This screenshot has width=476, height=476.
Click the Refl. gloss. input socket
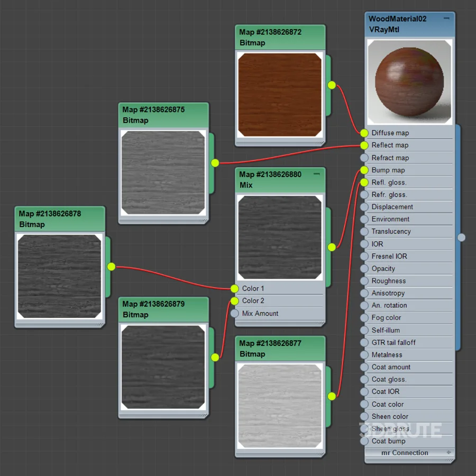[364, 182]
